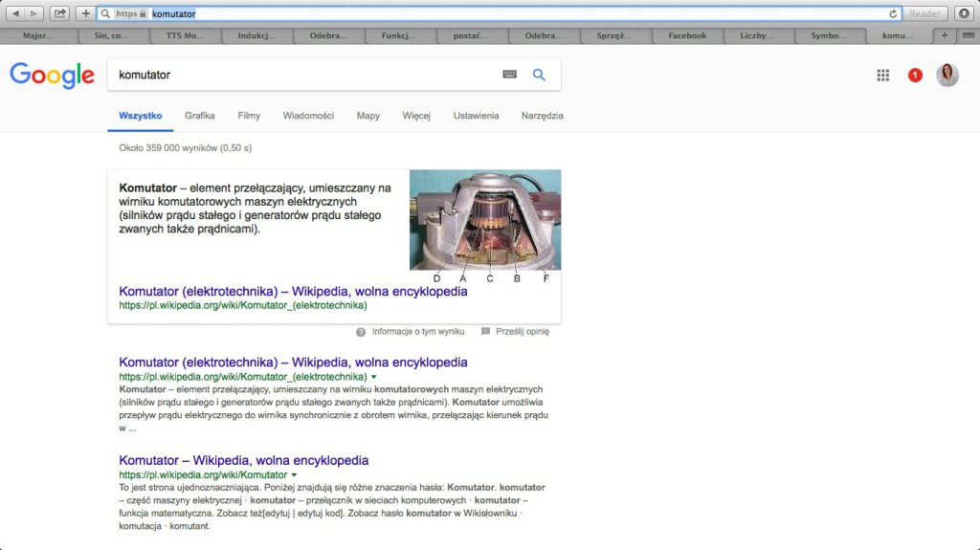Switch to the Facebook tab
The image size is (980, 550).
pos(687,35)
